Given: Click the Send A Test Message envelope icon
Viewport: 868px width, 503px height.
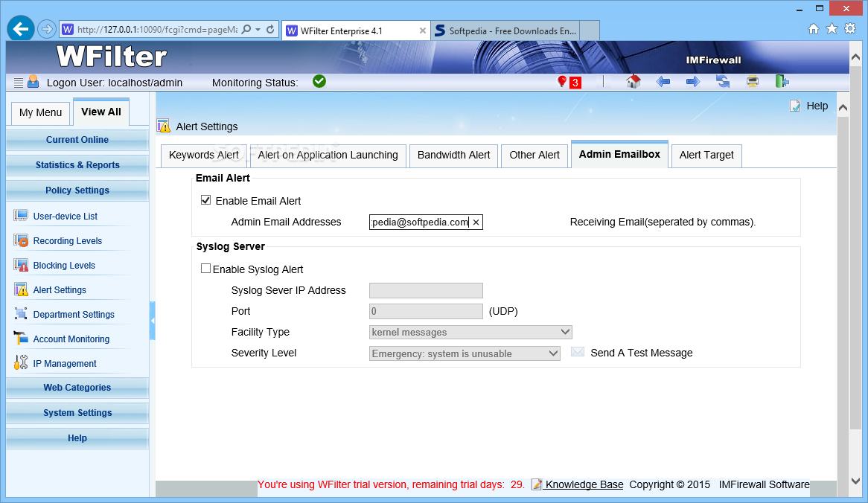Looking at the screenshot, I should (x=578, y=351).
